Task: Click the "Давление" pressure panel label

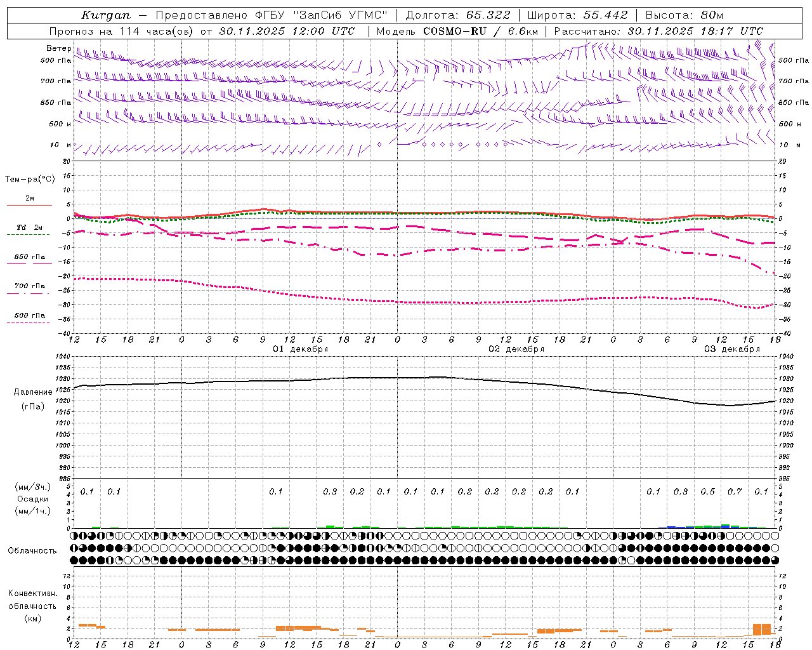Action: (x=33, y=392)
